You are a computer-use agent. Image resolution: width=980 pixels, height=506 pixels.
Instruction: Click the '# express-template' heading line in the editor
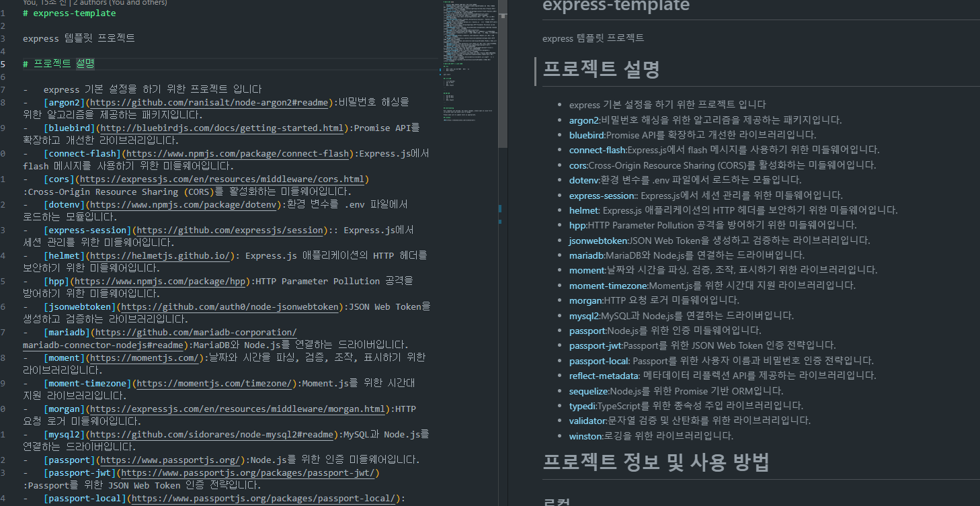click(69, 13)
